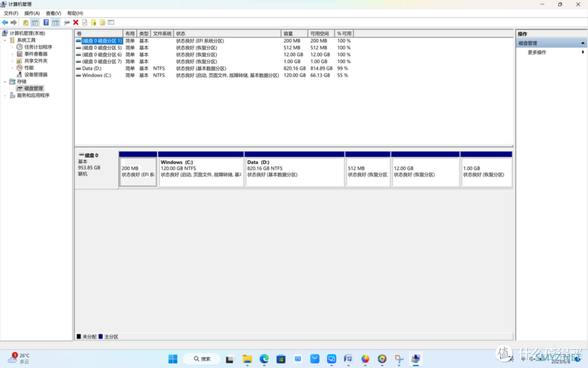
Task: Select 共享文件夹 in the tree
Action: (x=35, y=61)
